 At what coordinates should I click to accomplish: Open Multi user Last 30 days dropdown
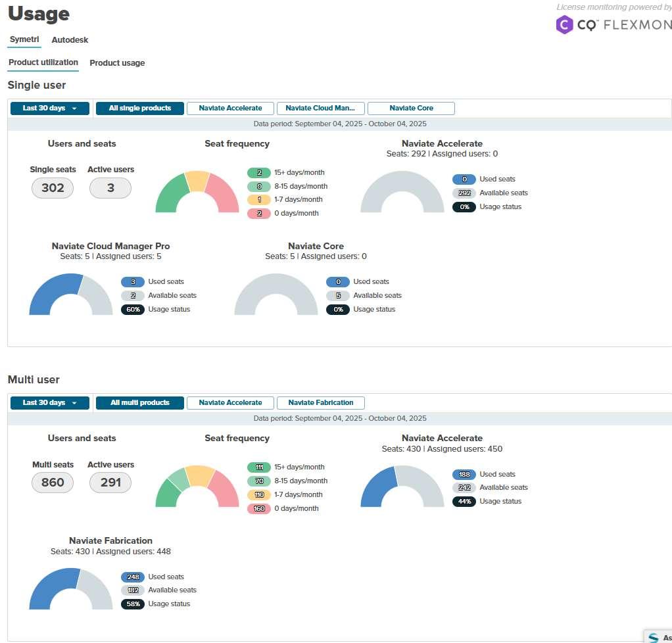click(x=50, y=402)
